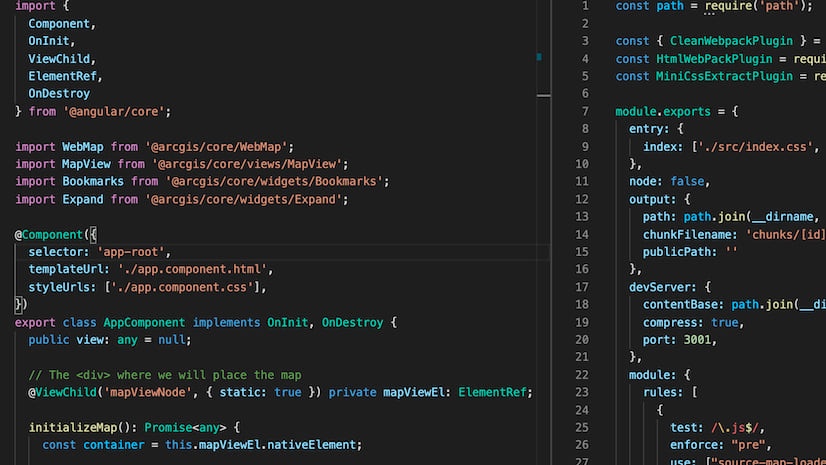Click the port value 3001
Viewport: 826px width, 465px height.
point(697,340)
